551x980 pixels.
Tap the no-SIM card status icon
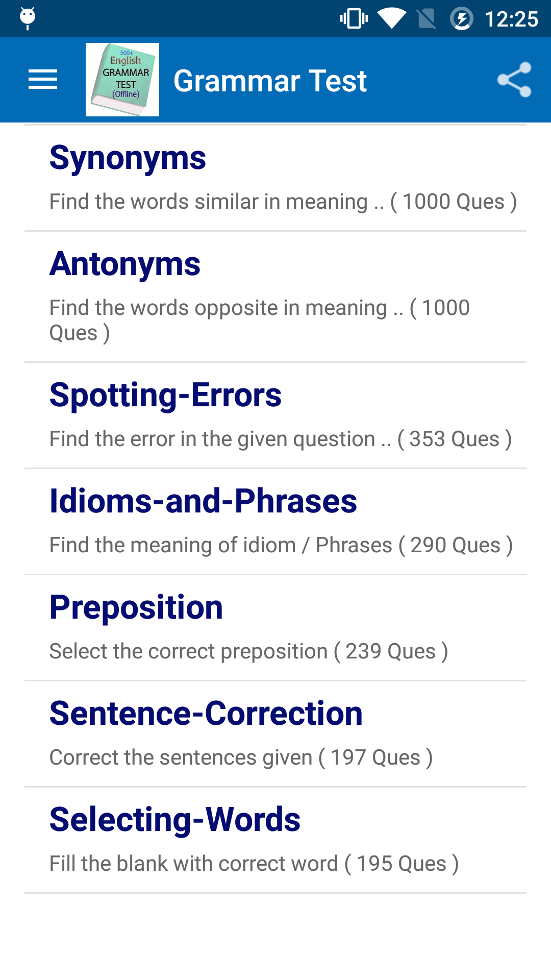pyautogui.click(x=426, y=19)
